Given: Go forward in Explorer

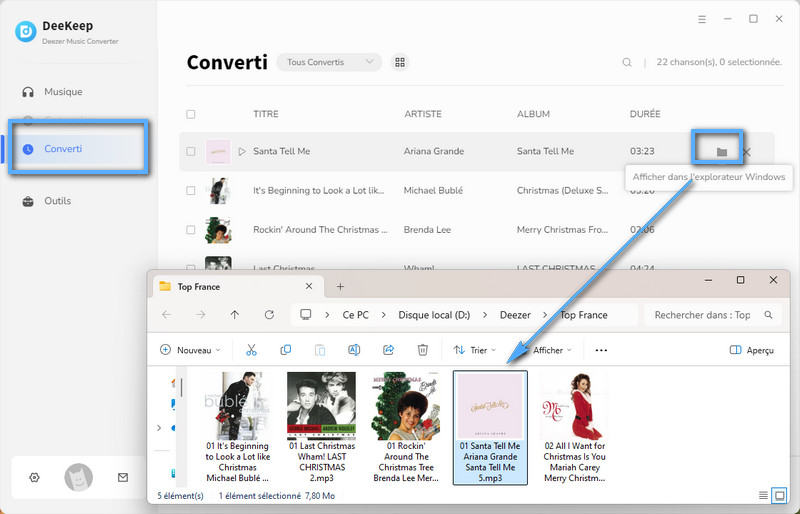Looking at the screenshot, I should 201,315.
